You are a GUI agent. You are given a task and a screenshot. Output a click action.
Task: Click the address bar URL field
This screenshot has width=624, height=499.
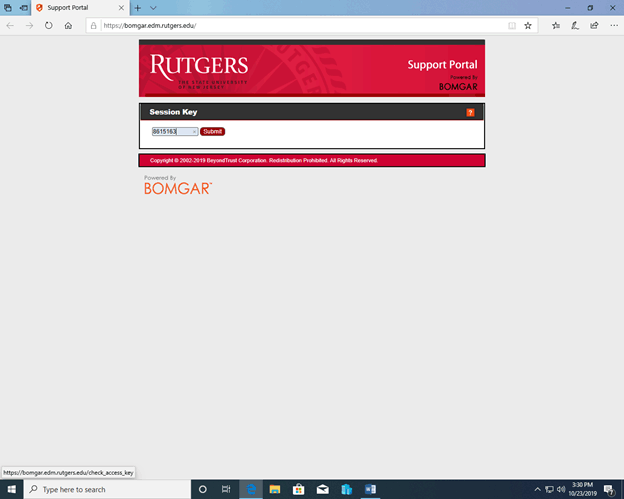click(302, 25)
